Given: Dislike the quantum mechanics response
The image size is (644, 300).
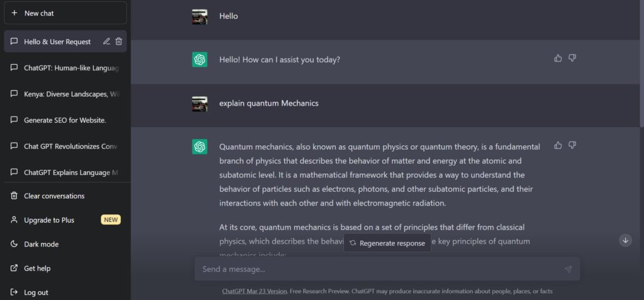Looking at the screenshot, I should tap(572, 145).
